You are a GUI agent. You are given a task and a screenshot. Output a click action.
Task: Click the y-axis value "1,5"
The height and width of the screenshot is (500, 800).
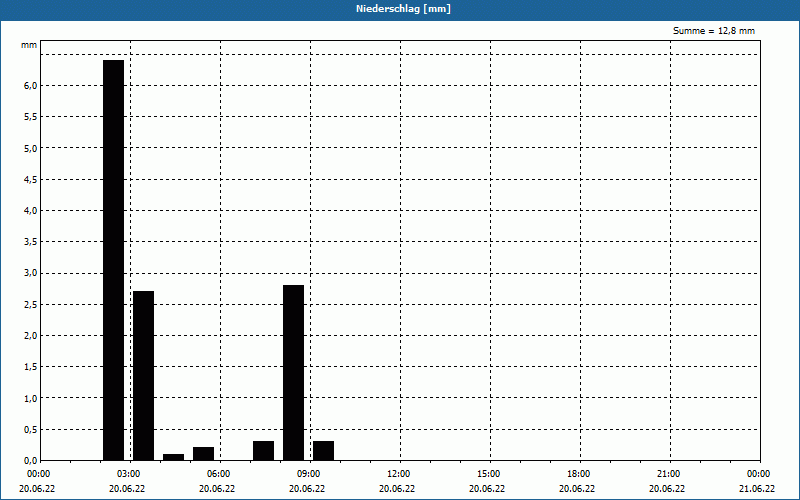(31, 367)
